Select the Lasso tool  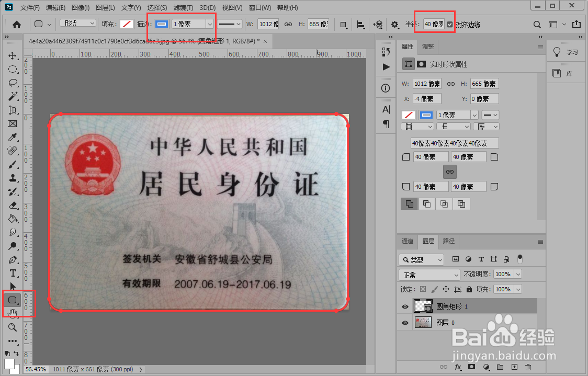(13, 83)
